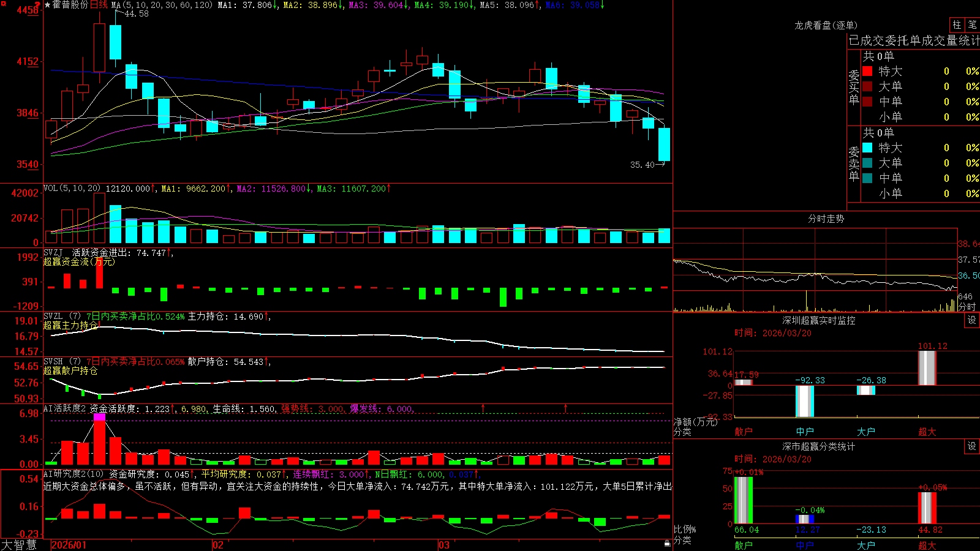Click the lock icon at chart bottom right
980x551 pixels.
[x=668, y=543]
